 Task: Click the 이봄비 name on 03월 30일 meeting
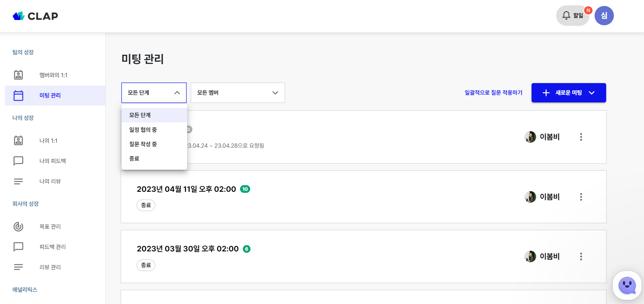[x=550, y=256]
